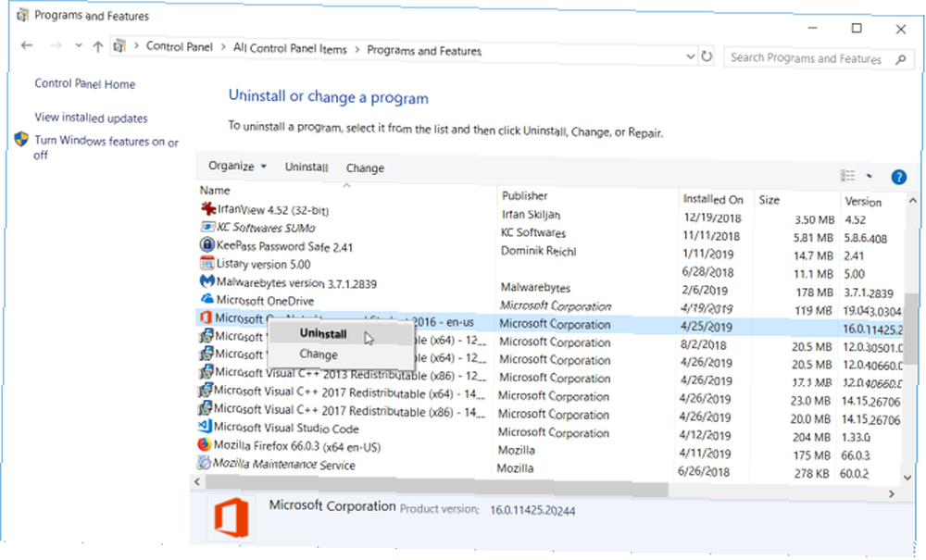Expand the chevron after All Control Panel Items
The height and width of the screenshot is (560, 926).
pyautogui.click(x=357, y=50)
